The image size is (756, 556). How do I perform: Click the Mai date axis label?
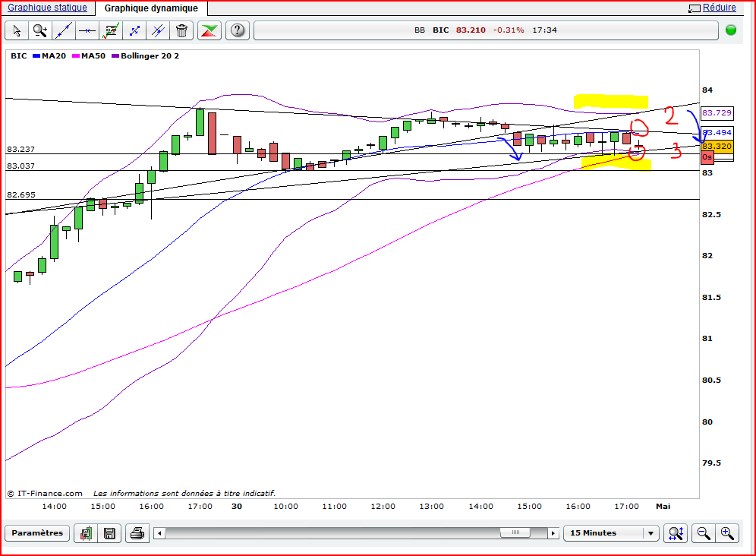[x=663, y=507]
